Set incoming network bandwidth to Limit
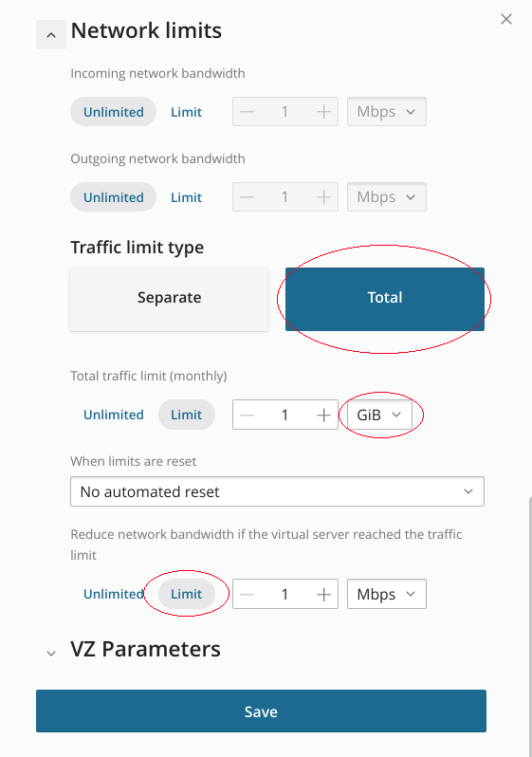Screen dimensions: 532x757 [x=187, y=112]
